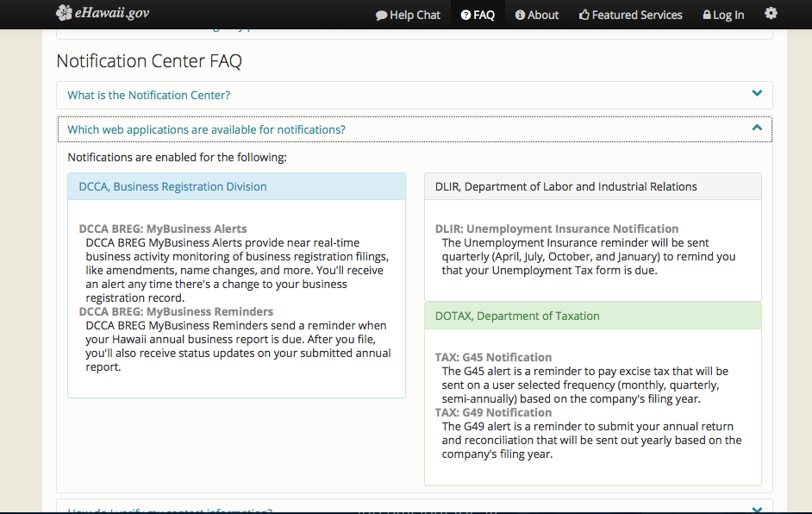
Task: Click 'DLIR: Unemployment Insurance Notification' heading
Action: click(557, 229)
